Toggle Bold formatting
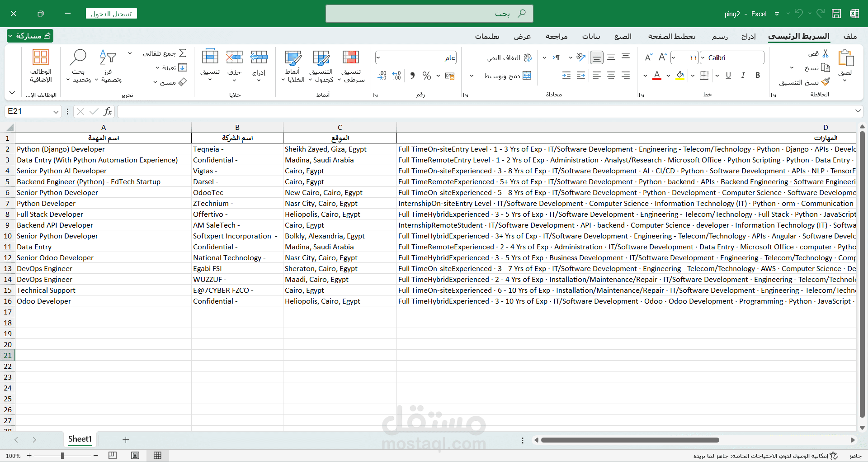 coord(758,76)
